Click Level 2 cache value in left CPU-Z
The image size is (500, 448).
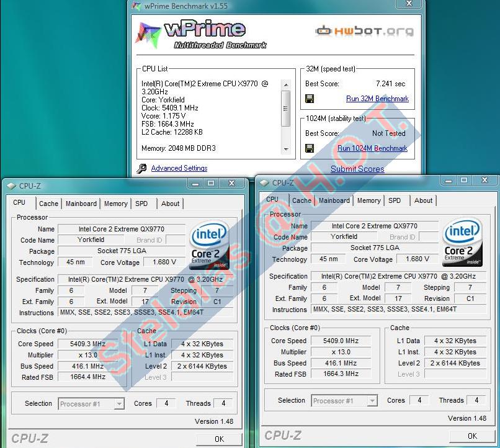[202, 366]
